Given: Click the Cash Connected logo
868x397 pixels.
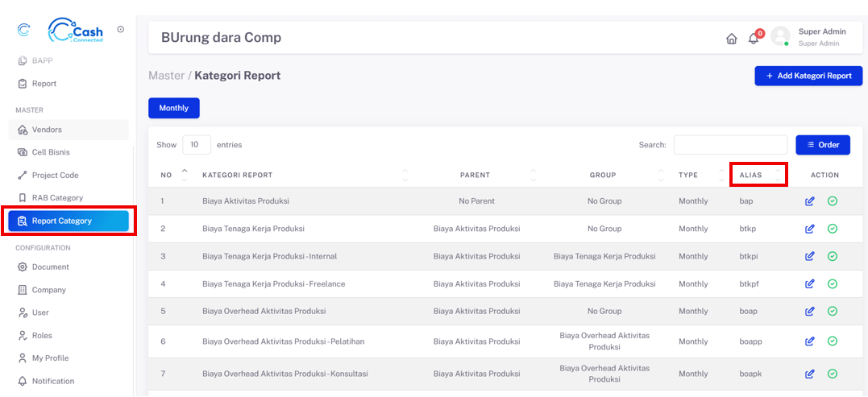Looking at the screenshot, I should point(76,30).
